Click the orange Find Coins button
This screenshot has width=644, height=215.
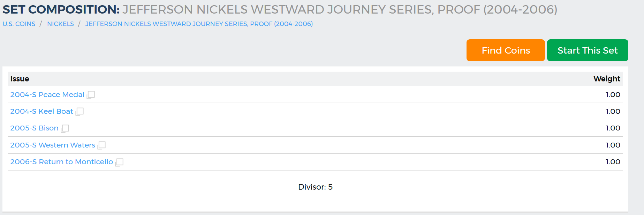pyautogui.click(x=506, y=50)
